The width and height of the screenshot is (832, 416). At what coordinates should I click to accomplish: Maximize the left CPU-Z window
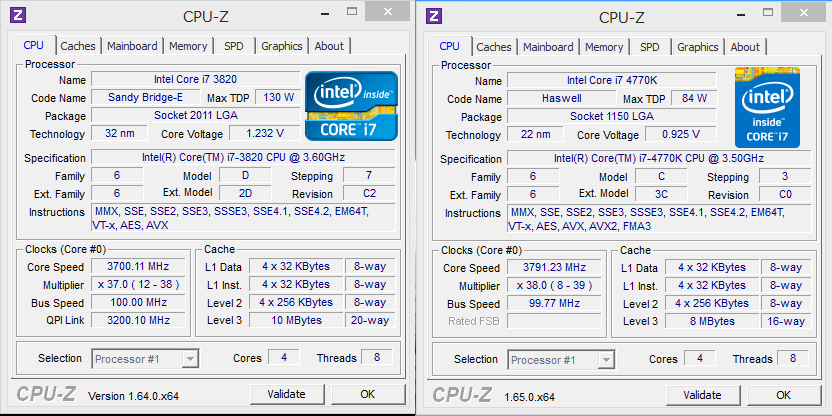353,11
